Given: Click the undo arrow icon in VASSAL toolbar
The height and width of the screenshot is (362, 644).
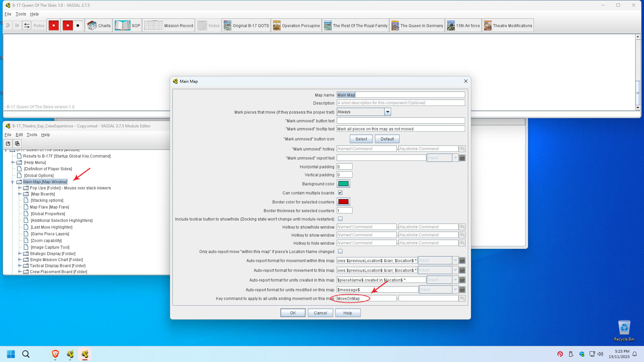Looking at the screenshot, I should [8, 25].
